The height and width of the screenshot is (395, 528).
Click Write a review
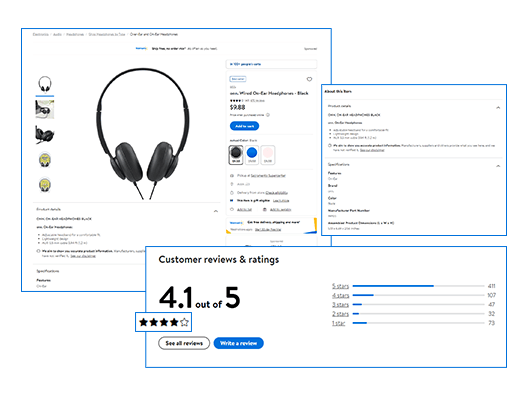click(x=238, y=343)
